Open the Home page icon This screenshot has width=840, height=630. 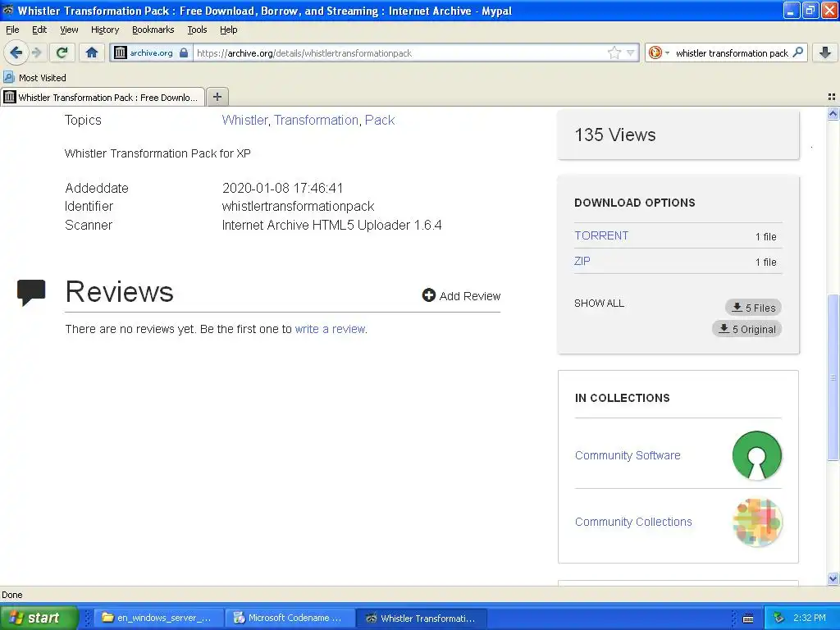(92, 52)
